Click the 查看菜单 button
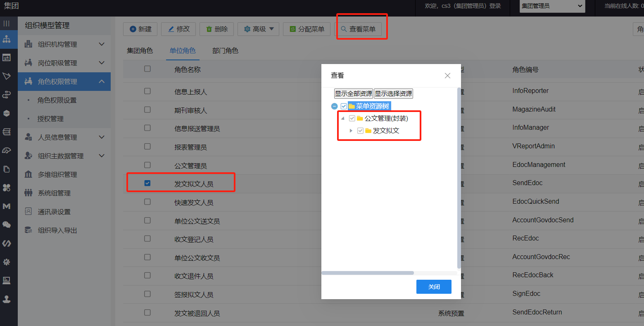Image resolution: width=644 pixels, height=326 pixels. click(358, 29)
